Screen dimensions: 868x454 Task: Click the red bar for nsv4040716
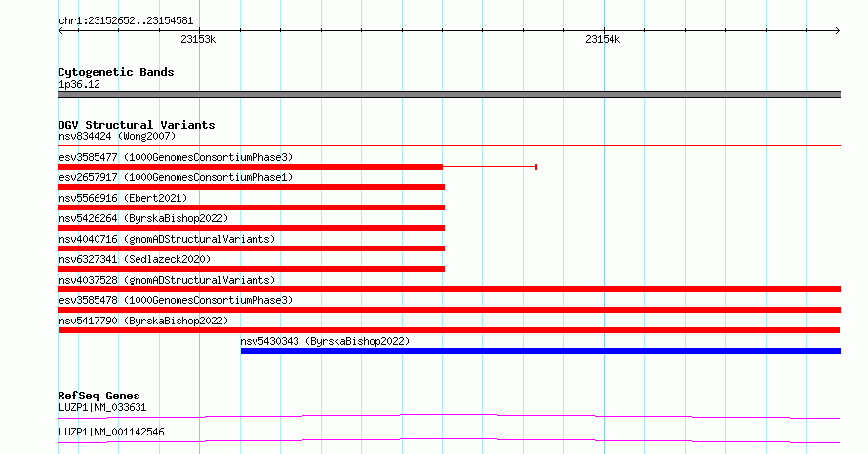[252, 248]
